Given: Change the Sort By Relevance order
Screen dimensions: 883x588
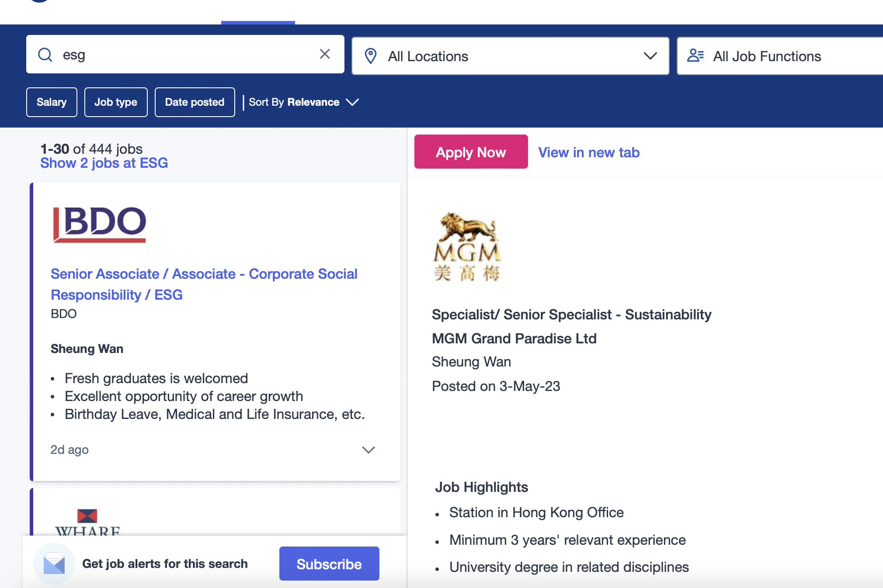Looking at the screenshot, I should coord(304,102).
